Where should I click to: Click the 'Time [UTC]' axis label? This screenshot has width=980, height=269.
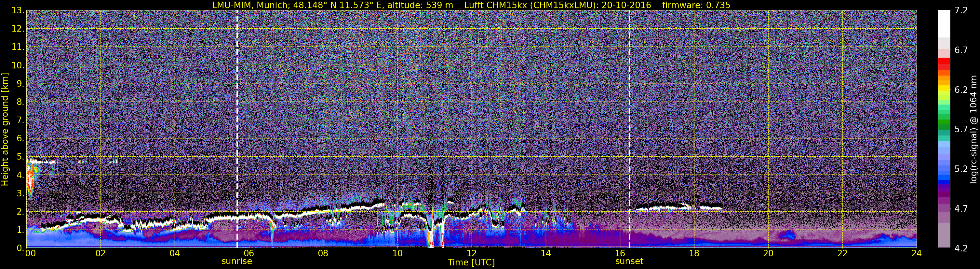tap(471, 262)
